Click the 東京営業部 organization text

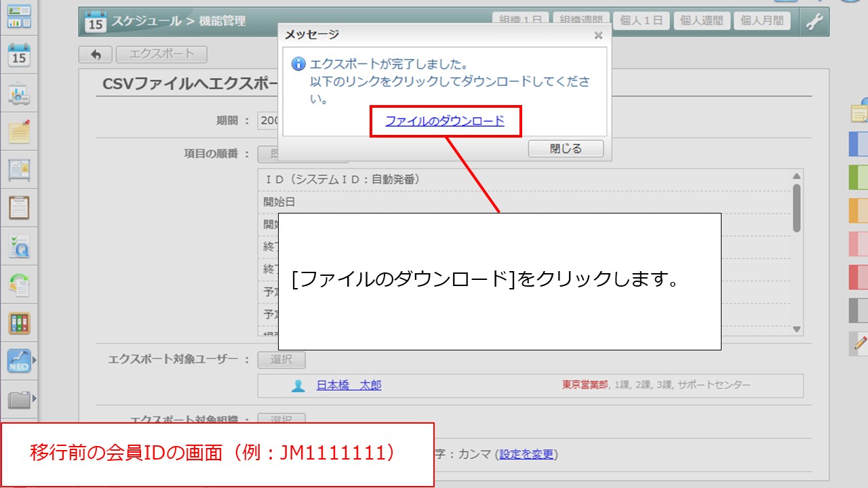[x=585, y=385]
